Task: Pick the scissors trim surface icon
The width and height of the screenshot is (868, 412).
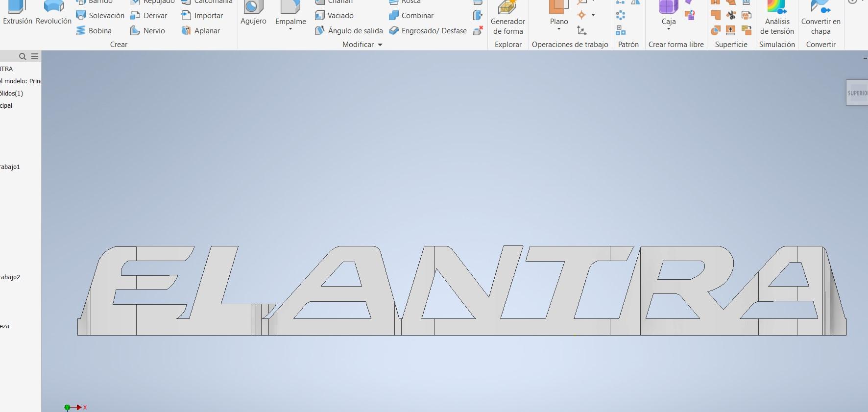Action: [x=731, y=15]
